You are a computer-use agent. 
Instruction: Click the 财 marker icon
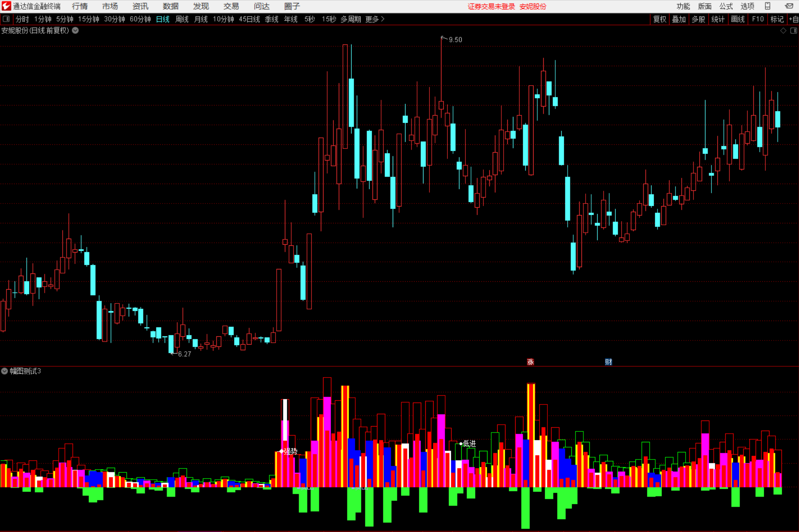(608, 362)
